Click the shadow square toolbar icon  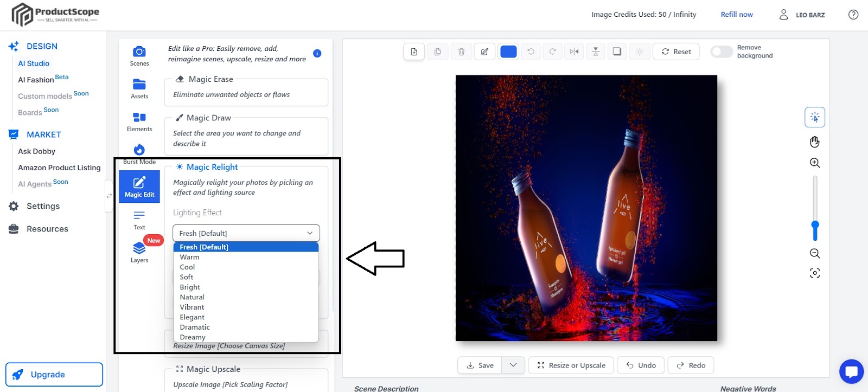coord(617,52)
